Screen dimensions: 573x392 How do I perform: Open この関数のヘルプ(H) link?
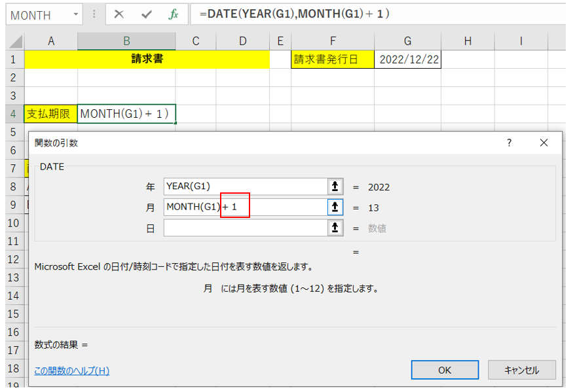(72, 371)
